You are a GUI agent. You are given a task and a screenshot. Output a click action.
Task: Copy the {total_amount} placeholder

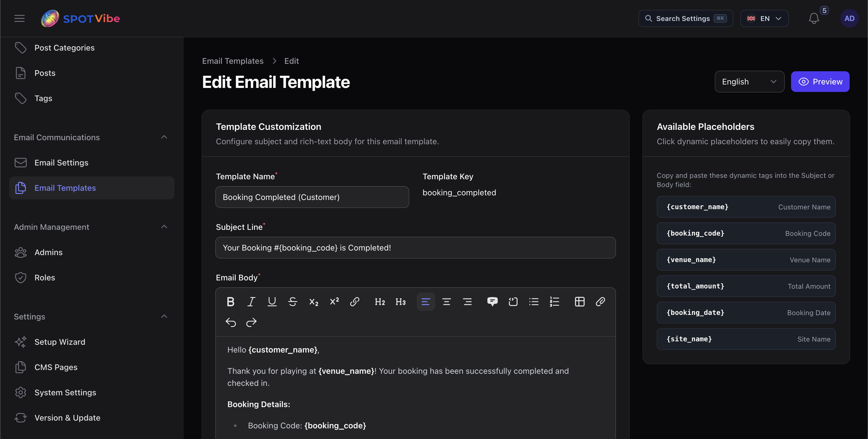(746, 286)
